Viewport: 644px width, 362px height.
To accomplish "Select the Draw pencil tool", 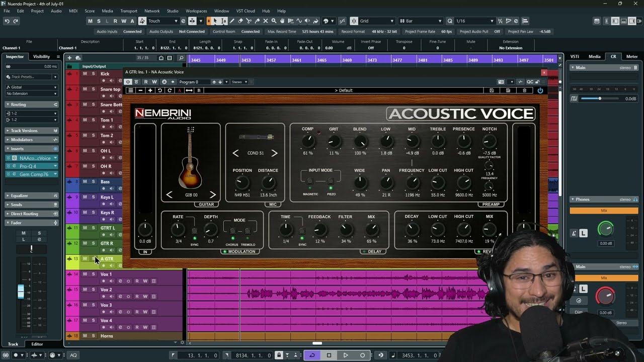I will pos(232,21).
